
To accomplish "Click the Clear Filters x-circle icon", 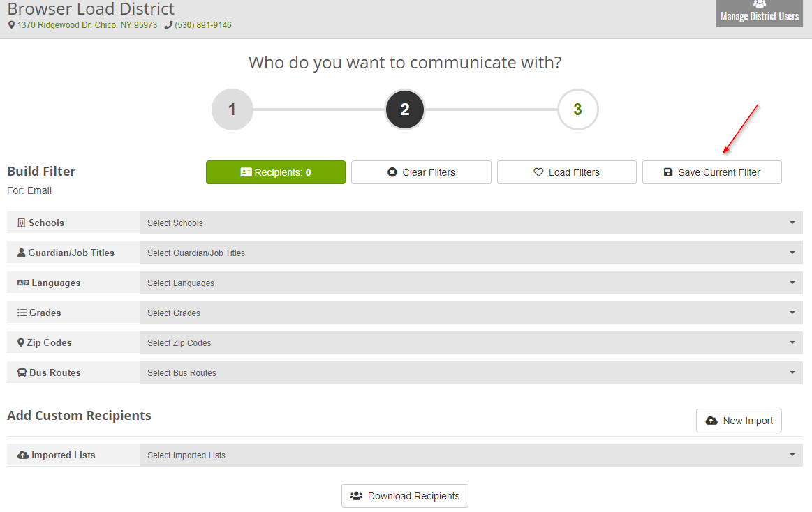I will [x=392, y=172].
